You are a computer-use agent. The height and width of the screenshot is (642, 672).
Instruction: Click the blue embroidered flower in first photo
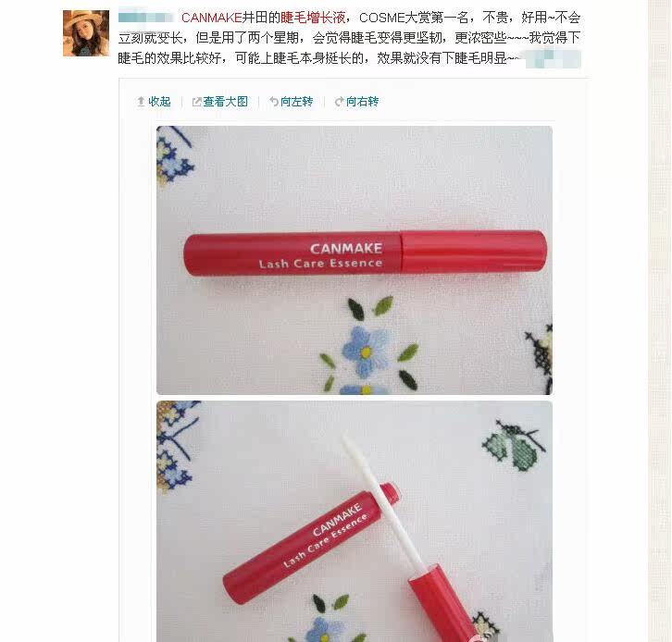click(x=366, y=352)
